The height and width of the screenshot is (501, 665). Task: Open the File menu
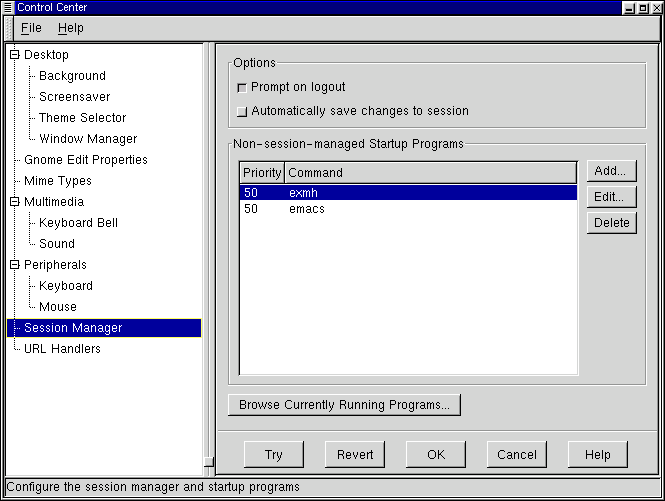[x=31, y=28]
